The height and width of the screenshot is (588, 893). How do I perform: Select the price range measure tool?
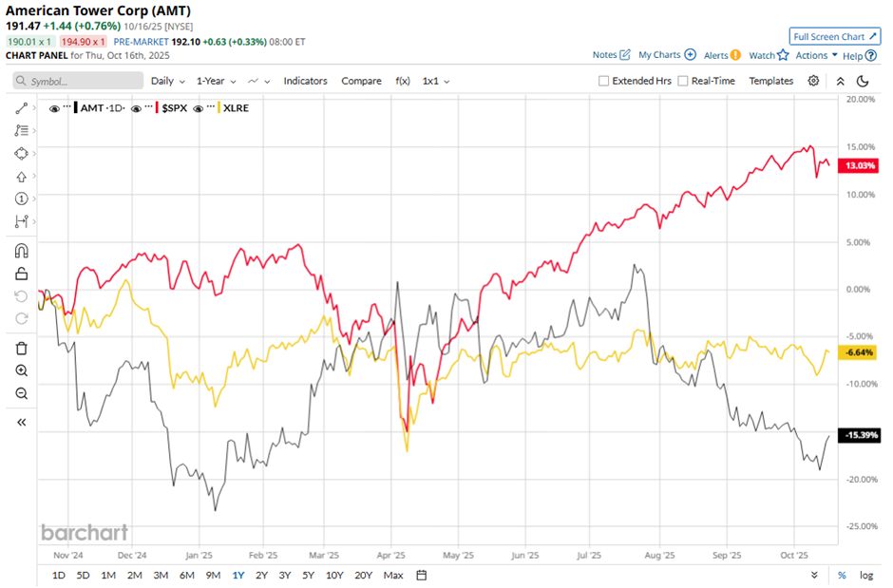pos(21,221)
